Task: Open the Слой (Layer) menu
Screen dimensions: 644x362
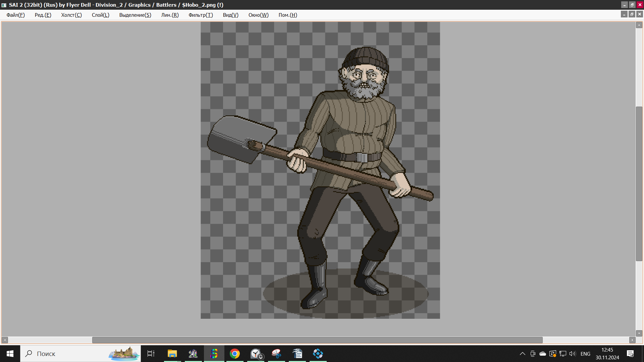Action: pyautogui.click(x=100, y=15)
